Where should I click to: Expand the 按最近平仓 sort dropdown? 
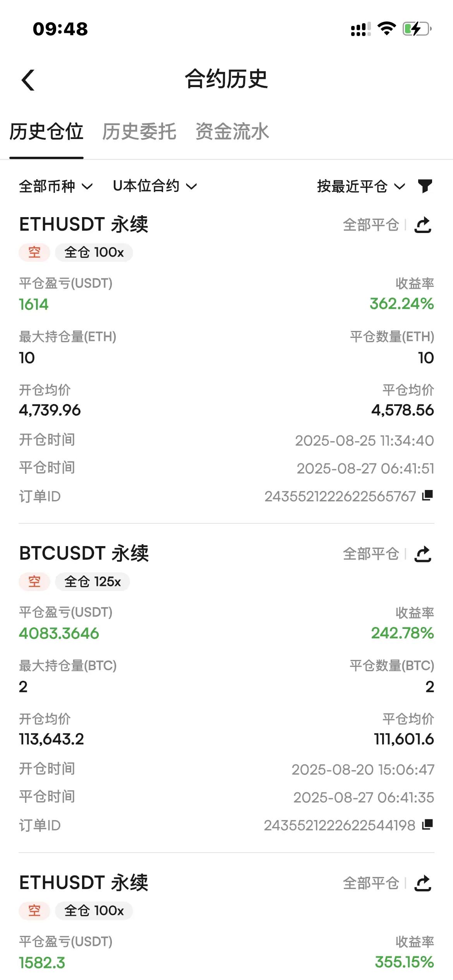pos(361,186)
